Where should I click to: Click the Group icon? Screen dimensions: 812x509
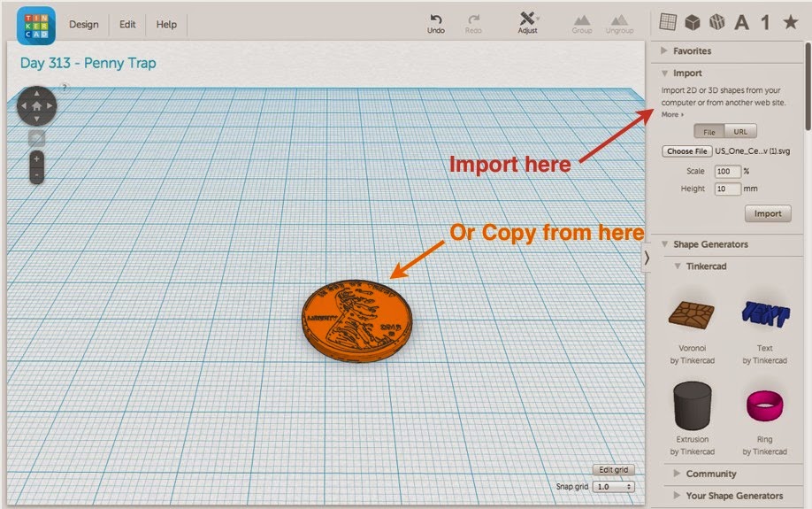click(581, 24)
